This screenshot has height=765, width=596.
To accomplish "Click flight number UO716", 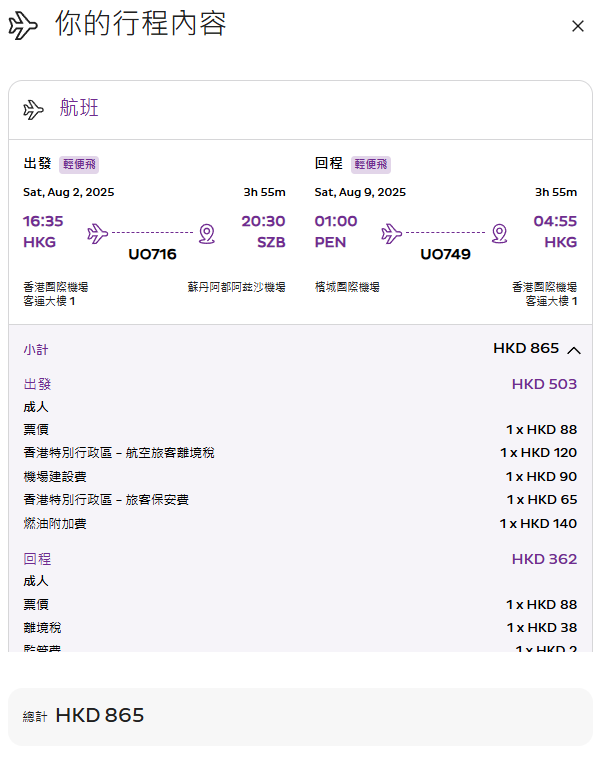I will (152, 254).
